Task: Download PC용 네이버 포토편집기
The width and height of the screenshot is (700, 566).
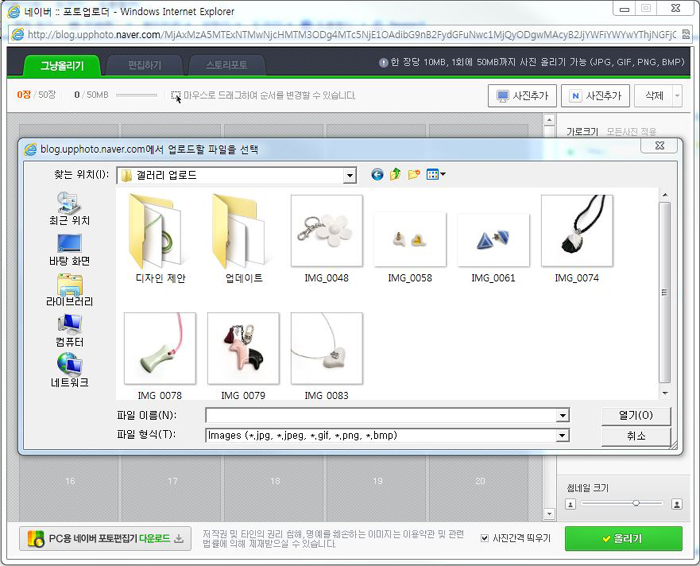Action: (x=105, y=538)
